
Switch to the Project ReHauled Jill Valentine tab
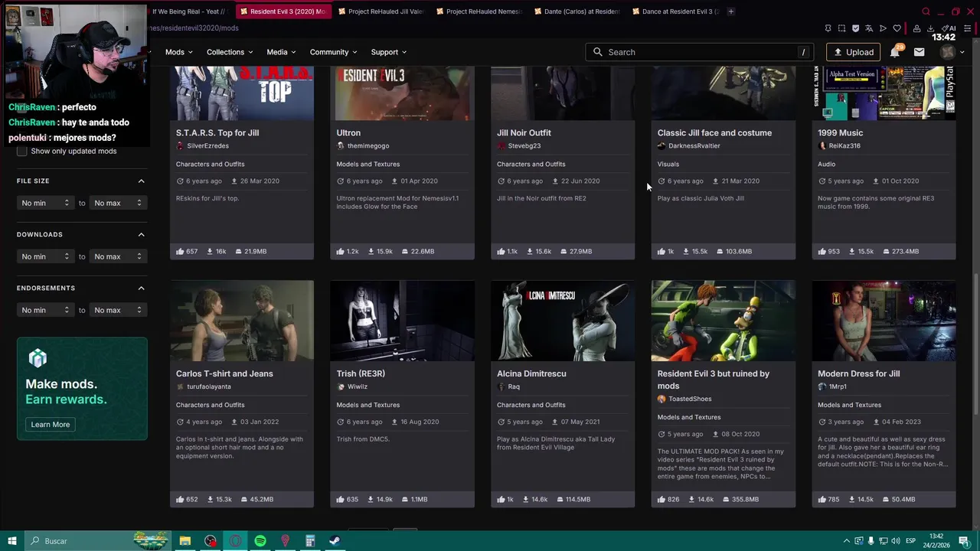(381, 11)
